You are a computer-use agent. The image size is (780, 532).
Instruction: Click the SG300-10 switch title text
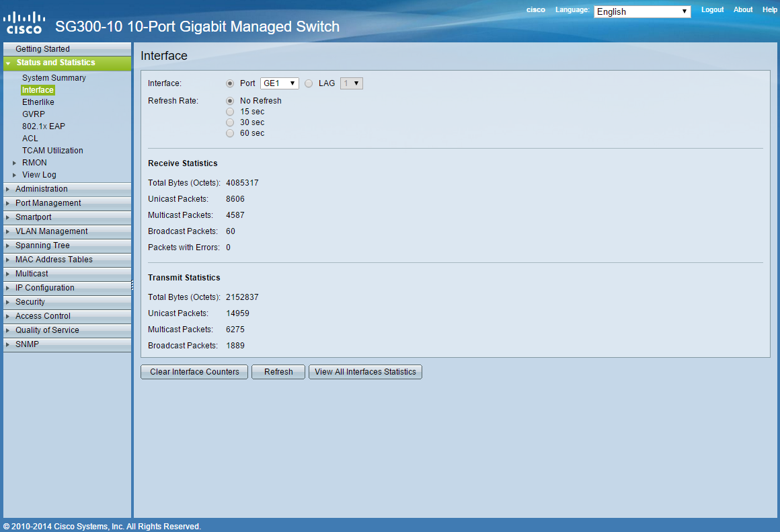[x=197, y=26]
